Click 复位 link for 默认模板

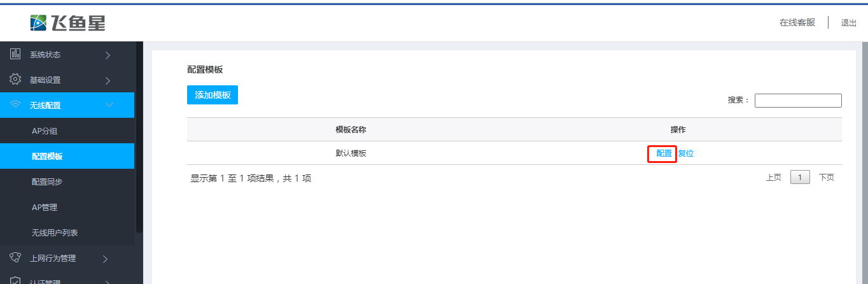(x=685, y=153)
